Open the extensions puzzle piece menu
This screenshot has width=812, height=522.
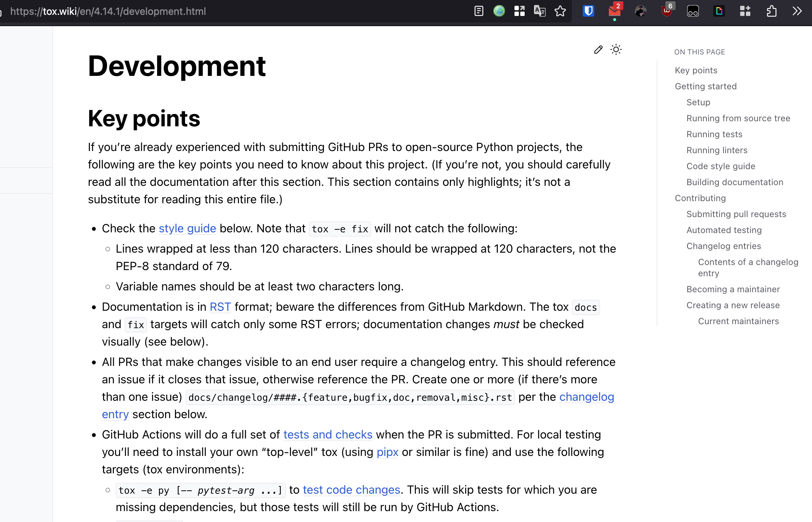[771, 11]
